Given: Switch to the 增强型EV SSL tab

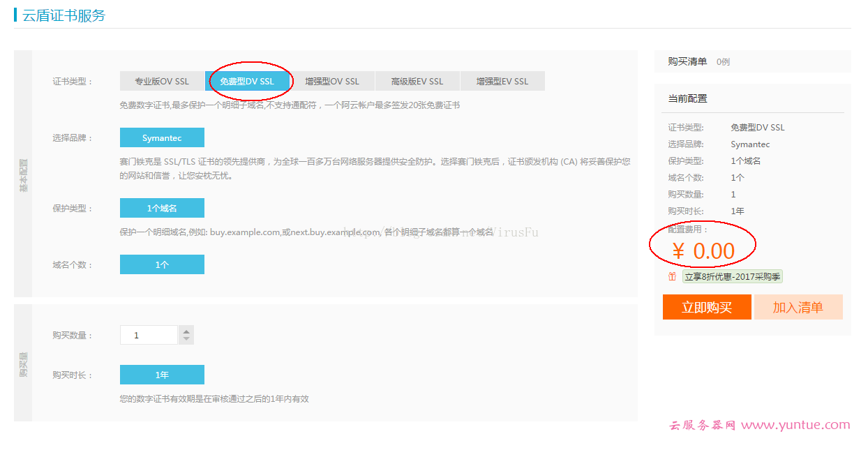Looking at the screenshot, I should click(502, 80).
